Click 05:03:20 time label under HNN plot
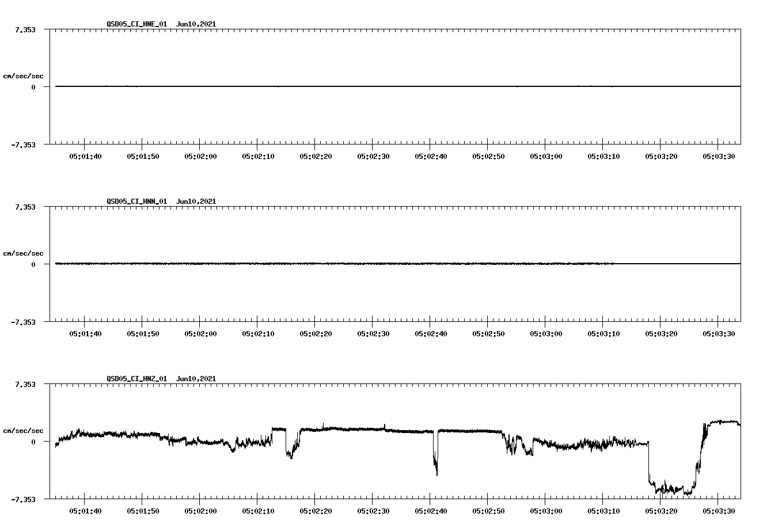The width and height of the screenshot is (782, 532). [661, 333]
